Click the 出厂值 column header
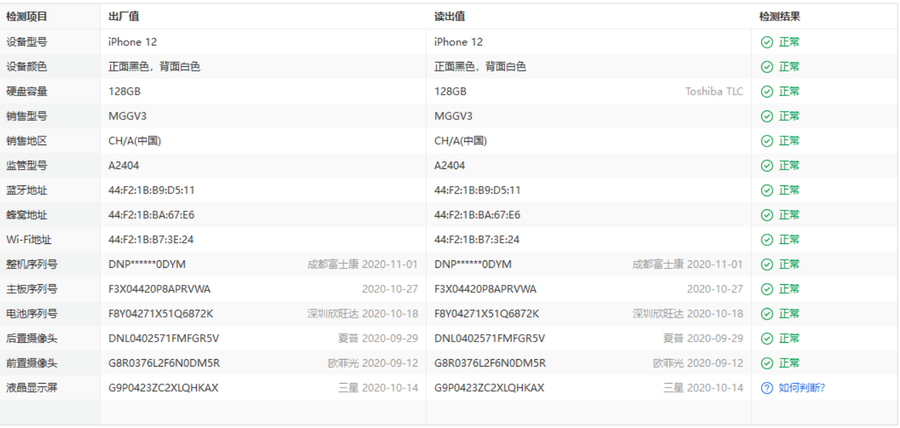 coord(123,17)
